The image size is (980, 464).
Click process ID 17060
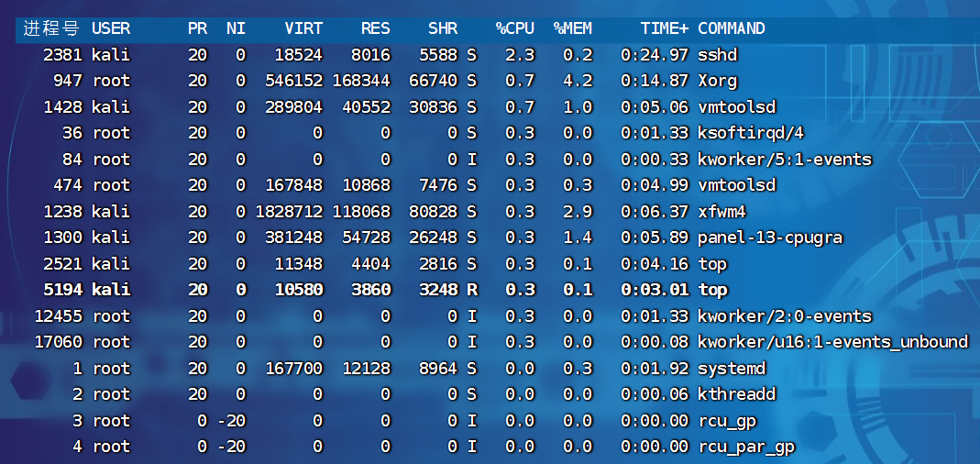[58, 342]
